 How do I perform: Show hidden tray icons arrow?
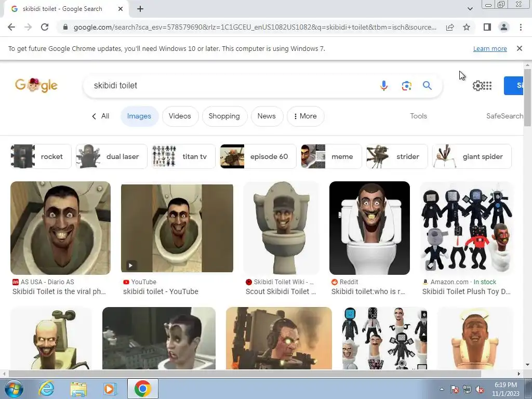click(x=442, y=389)
